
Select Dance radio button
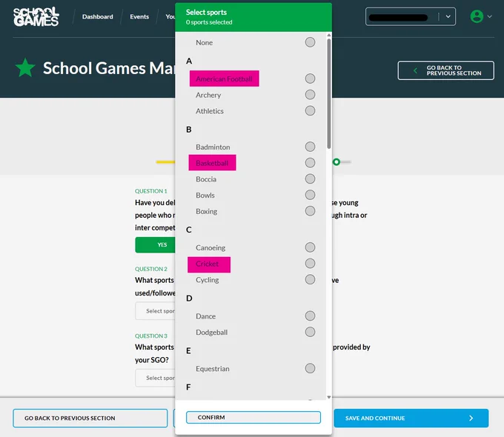pos(310,316)
